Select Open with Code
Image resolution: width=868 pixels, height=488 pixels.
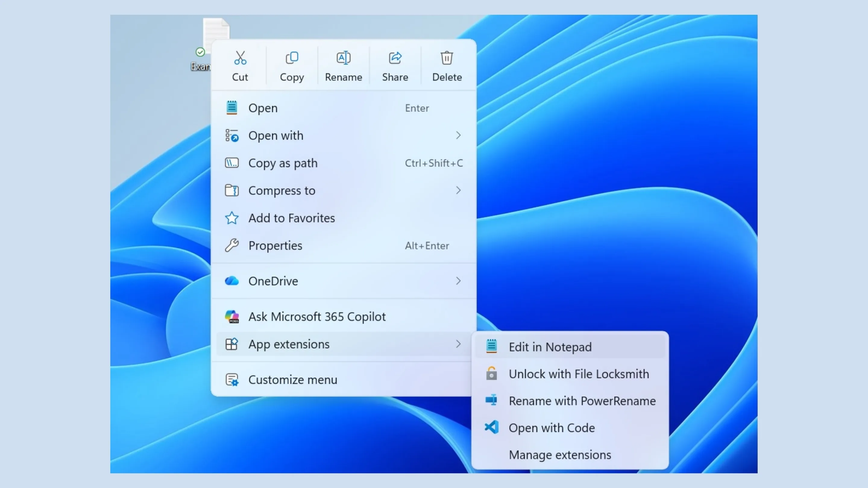570,427
